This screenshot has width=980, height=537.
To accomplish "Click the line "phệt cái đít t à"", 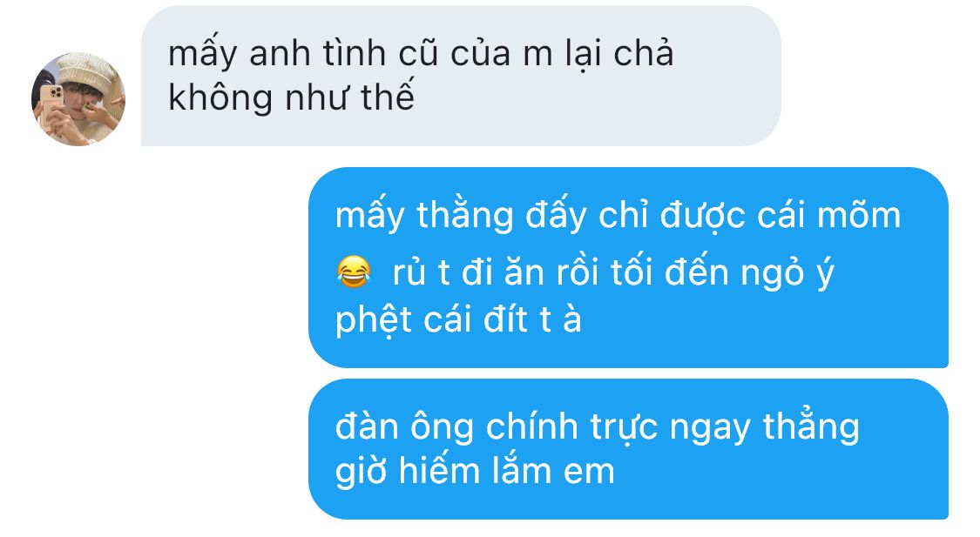I will [x=458, y=321].
